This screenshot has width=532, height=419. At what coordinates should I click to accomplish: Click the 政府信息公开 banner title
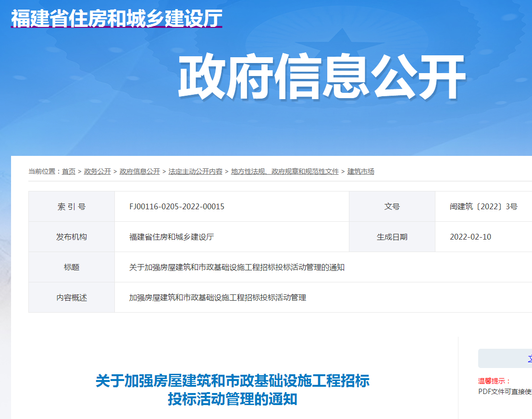pyautogui.click(x=322, y=76)
